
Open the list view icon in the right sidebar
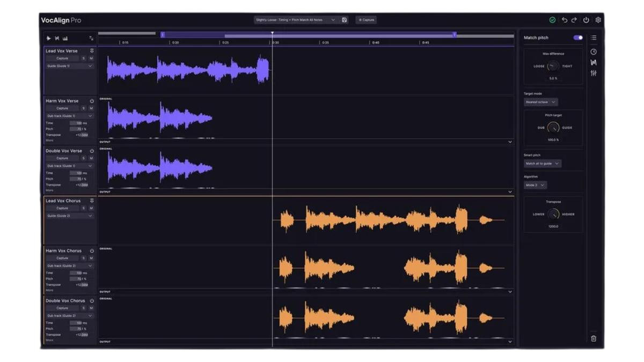coord(594,38)
